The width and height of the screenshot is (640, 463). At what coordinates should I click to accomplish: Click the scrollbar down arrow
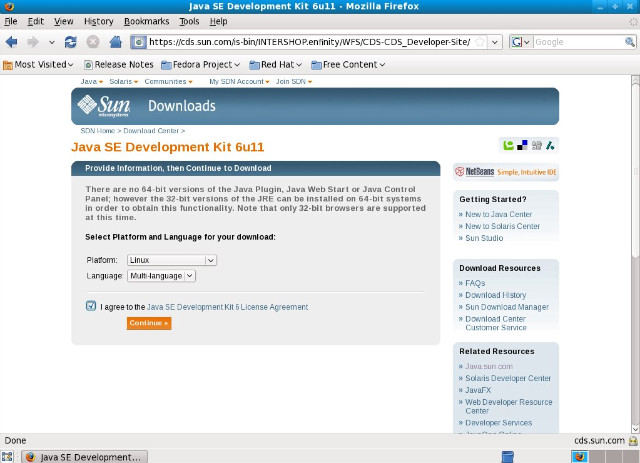coord(635,429)
